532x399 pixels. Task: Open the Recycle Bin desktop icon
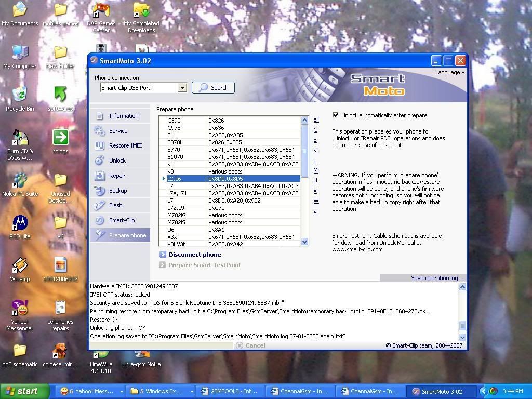[x=20, y=99]
